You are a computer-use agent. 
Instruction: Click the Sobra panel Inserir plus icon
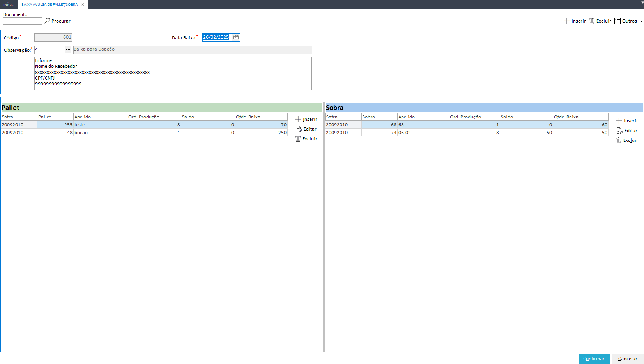pos(619,121)
